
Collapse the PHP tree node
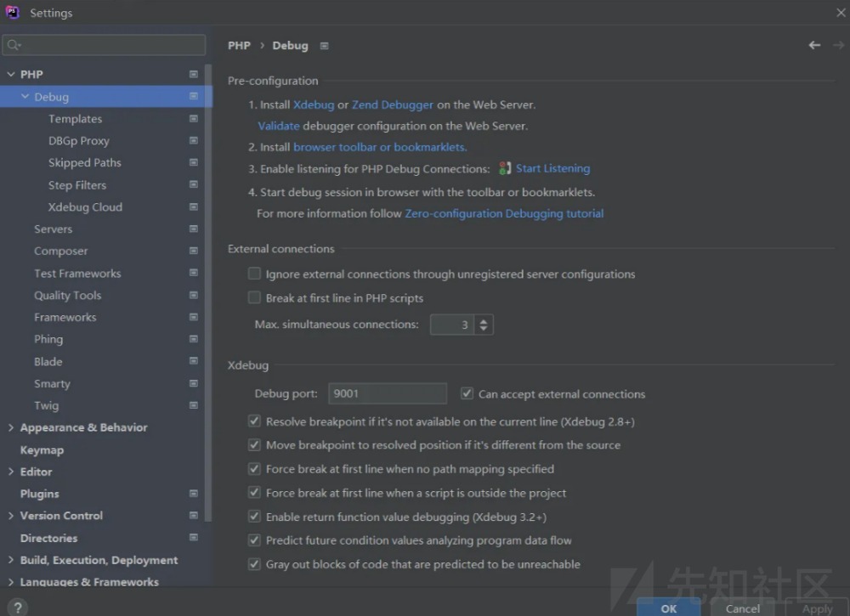click(10, 75)
